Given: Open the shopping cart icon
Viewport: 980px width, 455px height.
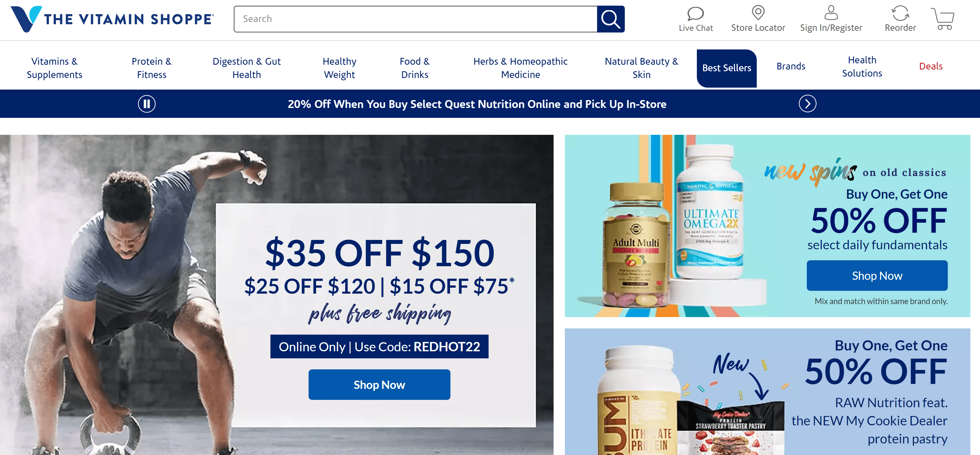Looking at the screenshot, I should 942,19.
